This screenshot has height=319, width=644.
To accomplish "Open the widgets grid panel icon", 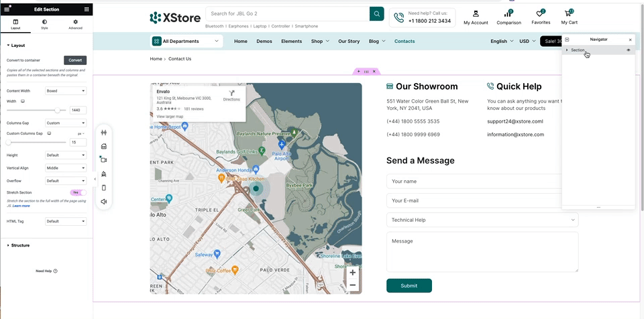I will pos(87,9).
